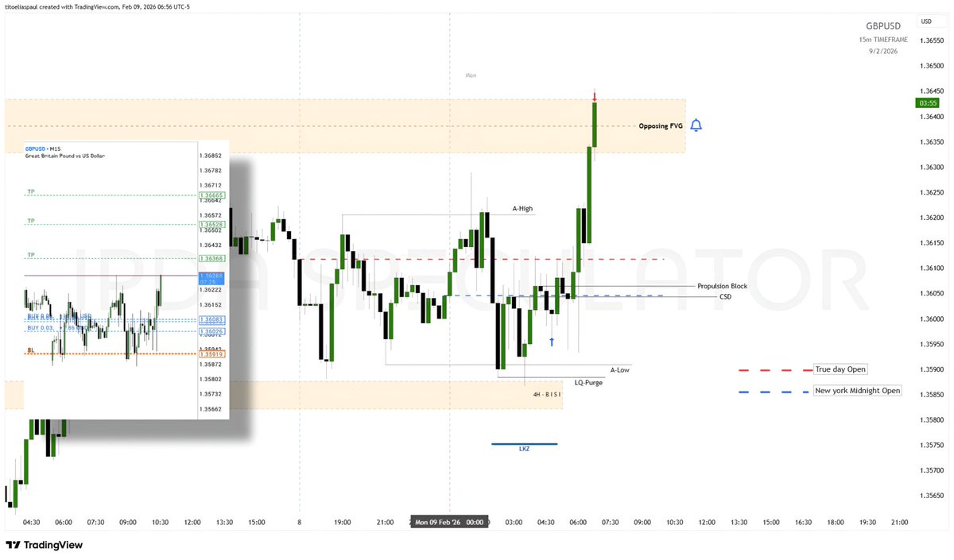Click the blue 1.36288 current price tag
Viewport: 954px width, 560px height.
(212, 279)
